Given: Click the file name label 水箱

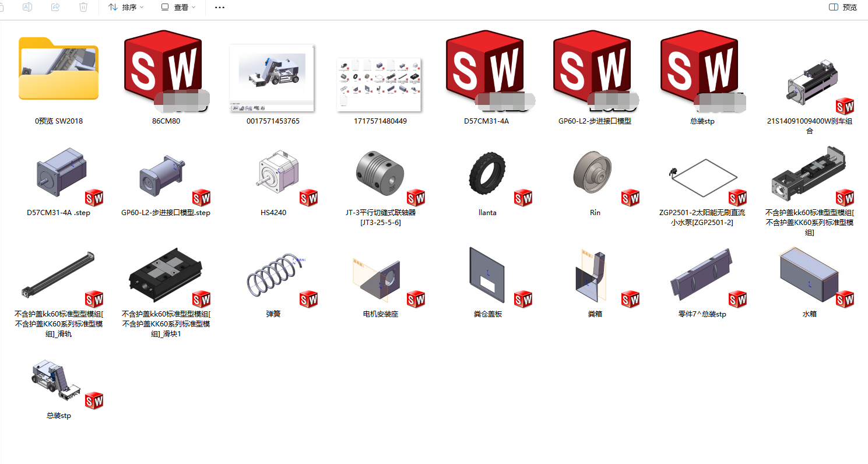Looking at the screenshot, I should point(809,314).
